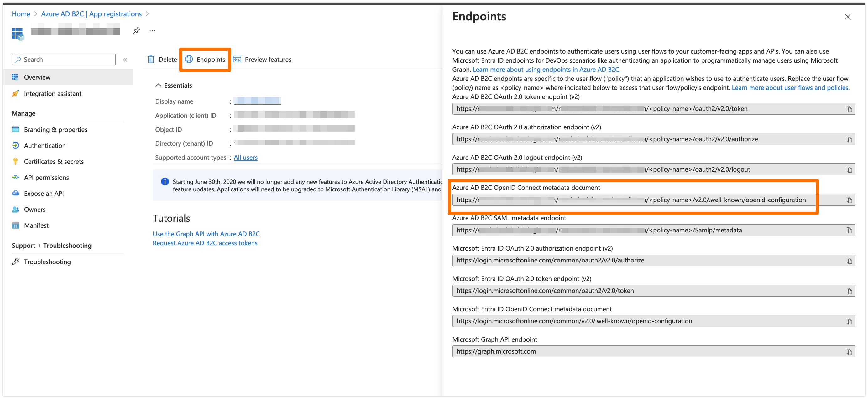Viewport: 868px width, 399px height.
Task: Close the Endpoints panel
Action: click(x=847, y=17)
